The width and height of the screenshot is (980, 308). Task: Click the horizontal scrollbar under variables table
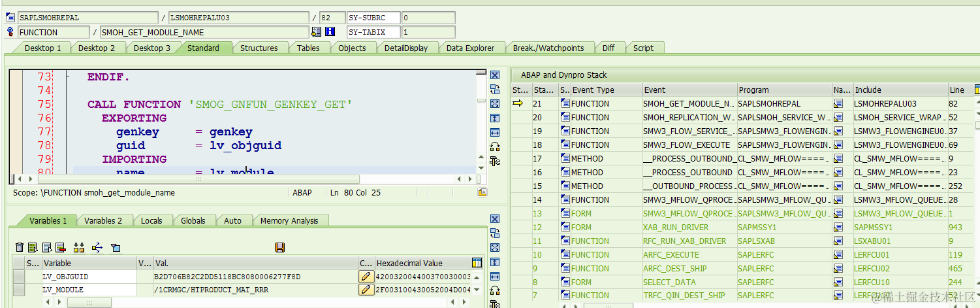coord(89,302)
